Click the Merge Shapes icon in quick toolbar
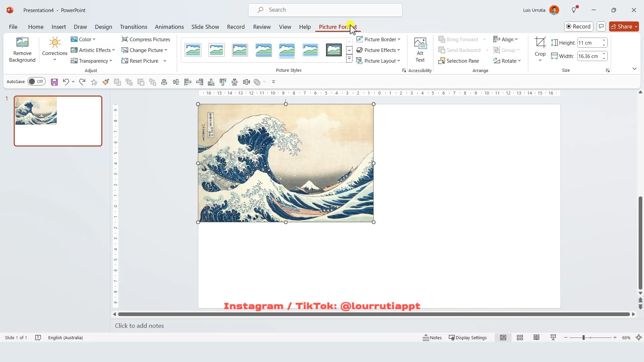644x362 pixels. point(257,82)
